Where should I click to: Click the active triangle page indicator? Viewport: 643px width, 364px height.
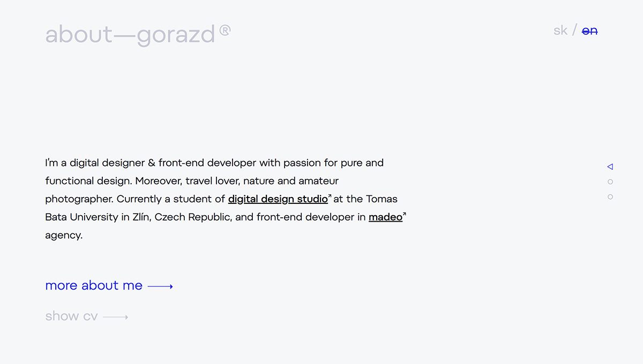coord(610,167)
